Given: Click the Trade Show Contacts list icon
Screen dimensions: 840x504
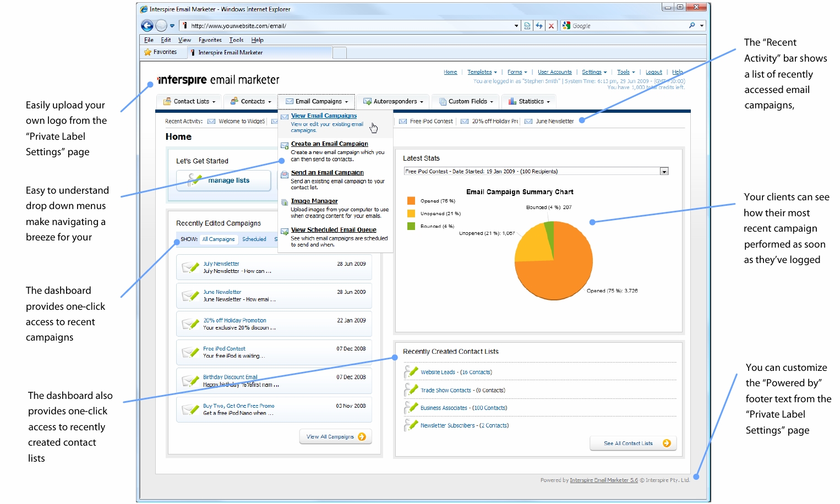Looking at the screenshot, I should pyautogui.click(x=411, y=390).
